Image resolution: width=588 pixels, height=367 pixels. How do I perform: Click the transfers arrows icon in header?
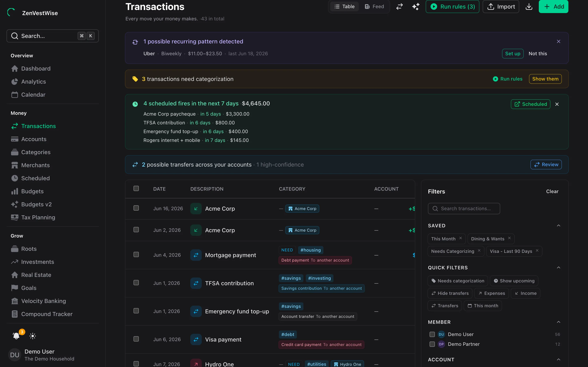(399, 7)
